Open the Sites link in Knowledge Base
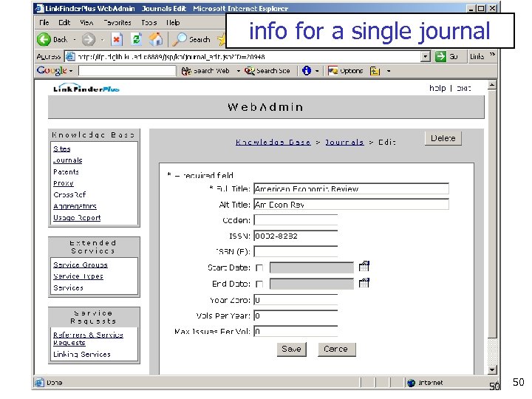The width and height of the screenshot is (532, 399). 62,149
